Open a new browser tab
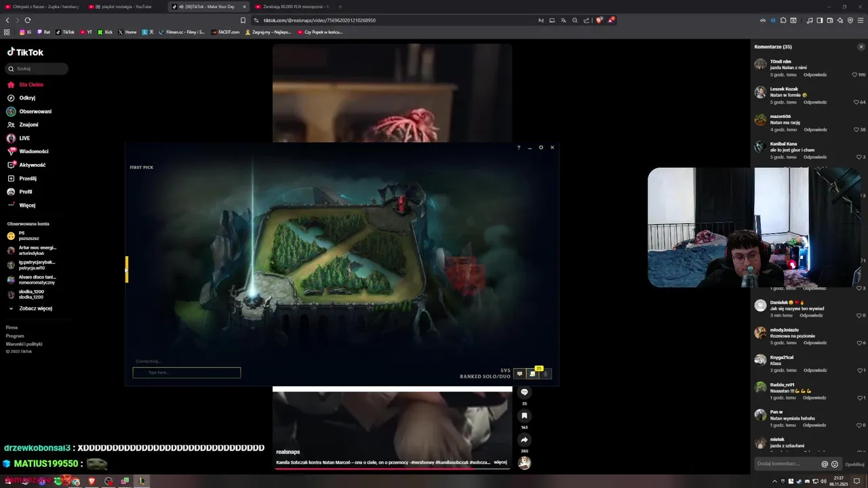The width and height of the screenshot is (868, 488). [341, 7]
